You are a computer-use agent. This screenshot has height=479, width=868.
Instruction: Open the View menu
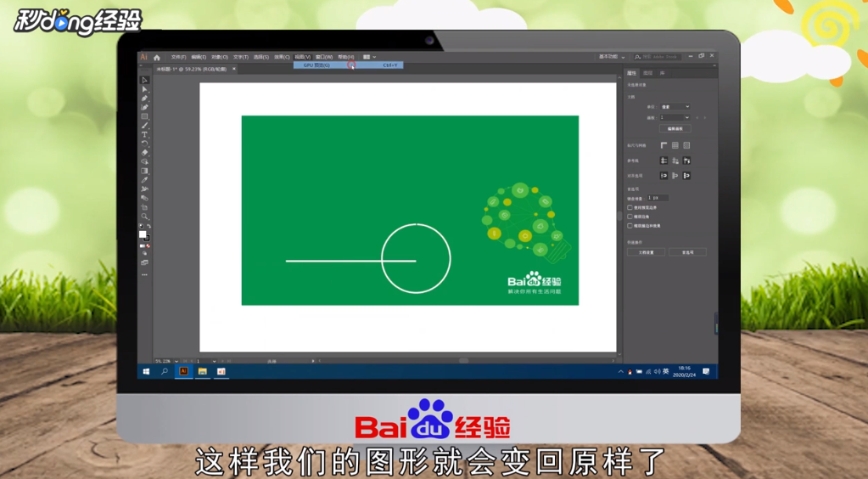pos(303,57)
